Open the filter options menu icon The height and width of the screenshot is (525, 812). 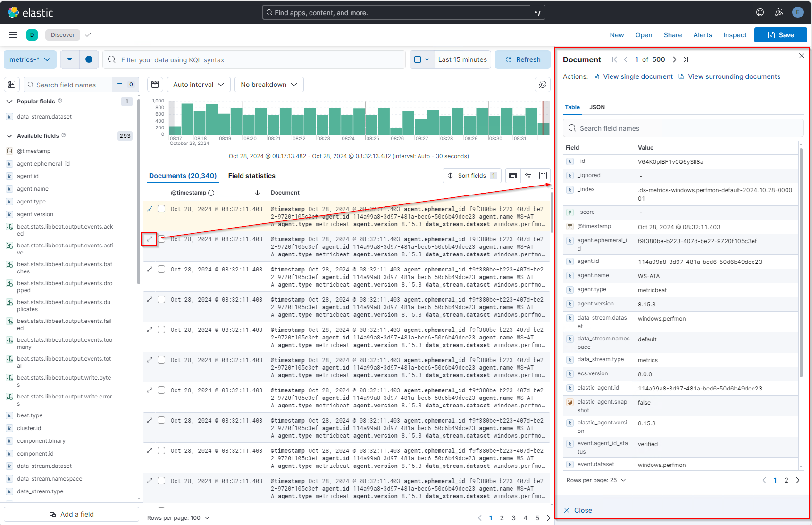70,59
